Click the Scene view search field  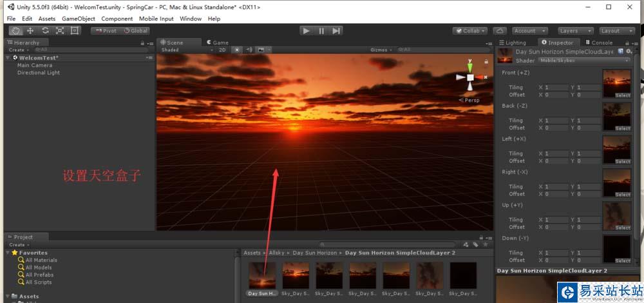click(444, 50)
